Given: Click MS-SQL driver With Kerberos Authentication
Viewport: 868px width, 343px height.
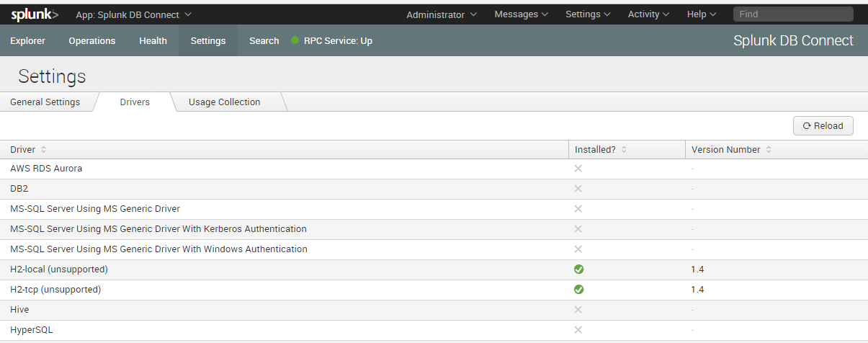Looking at the screenshot, I should pos(158,229).
